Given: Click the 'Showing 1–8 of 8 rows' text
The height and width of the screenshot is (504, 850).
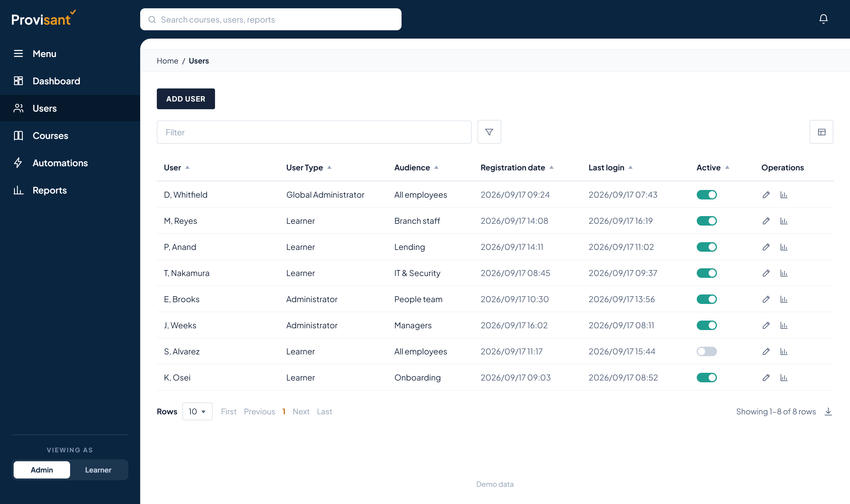Looking at the screenshot, I should (x=776, y=411).
